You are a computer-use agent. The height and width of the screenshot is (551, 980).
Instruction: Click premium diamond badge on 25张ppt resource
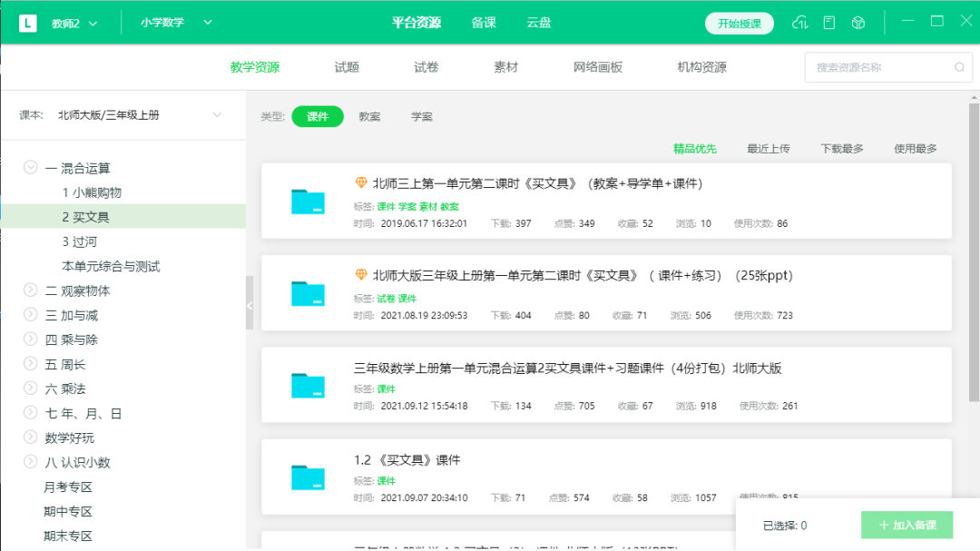[x=360, y=274]
